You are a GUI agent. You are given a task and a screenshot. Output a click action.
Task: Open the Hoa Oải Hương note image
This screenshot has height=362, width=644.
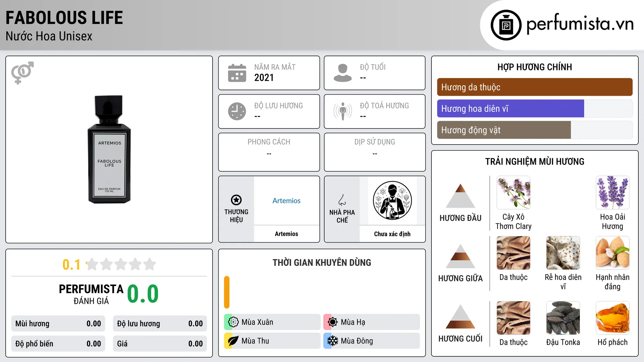coord(613,193)
